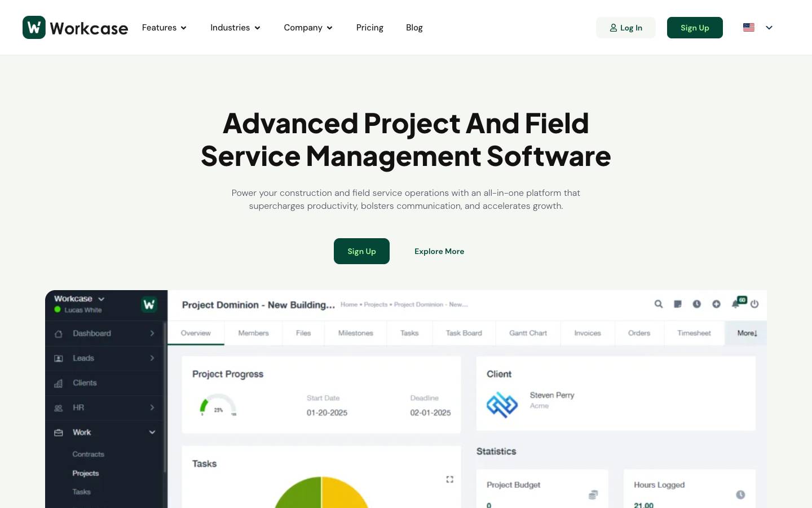Click the header Sign Up button
The height and width of the screenshot is (508, 812).
click(695, 28)
